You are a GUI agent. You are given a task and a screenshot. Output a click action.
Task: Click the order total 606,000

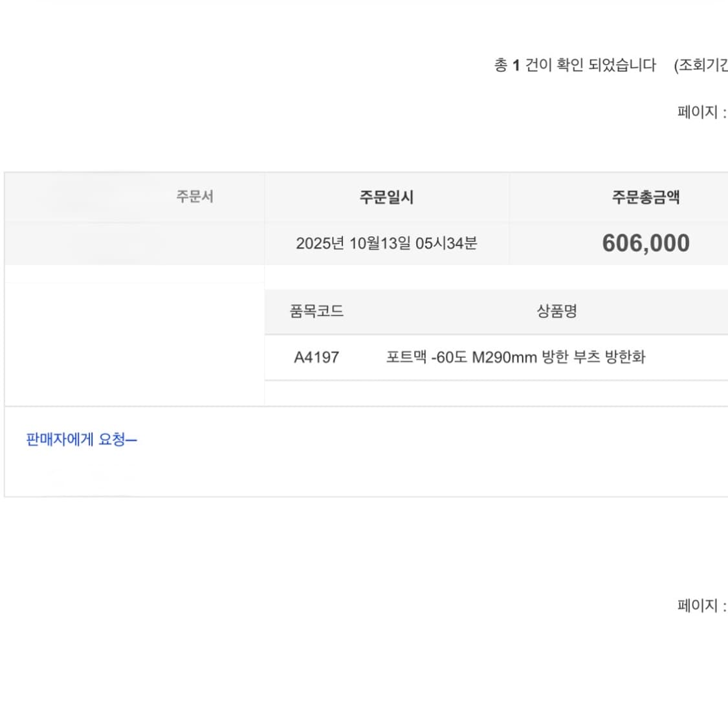click(x=645, y=243)
